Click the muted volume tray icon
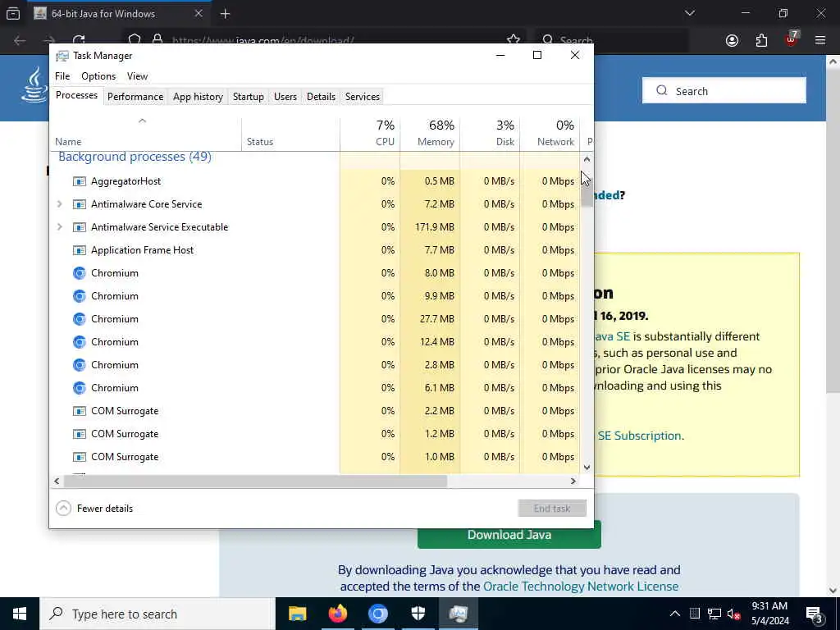Viewport: 840px width, 630px height. click(x=733, y=614)
